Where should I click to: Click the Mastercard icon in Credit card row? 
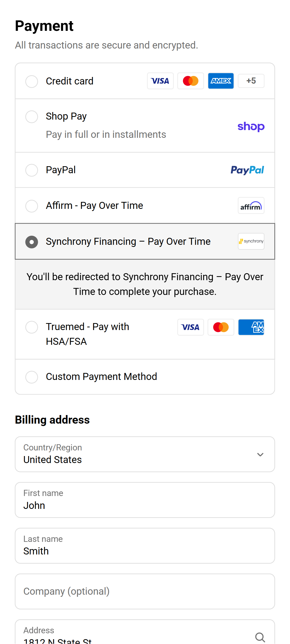click(x=191, y=81)
